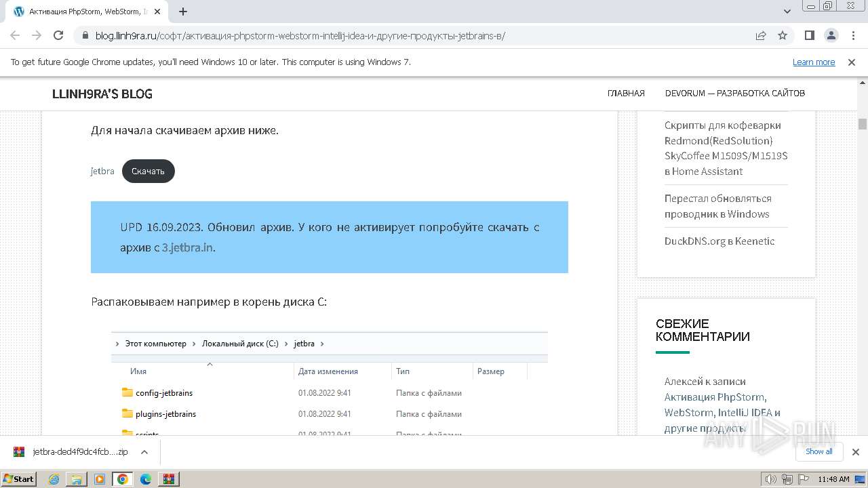Launch Microsoft Edge from taskbar
The height and width of the screenshot is (488, 868).
(146, 479)
